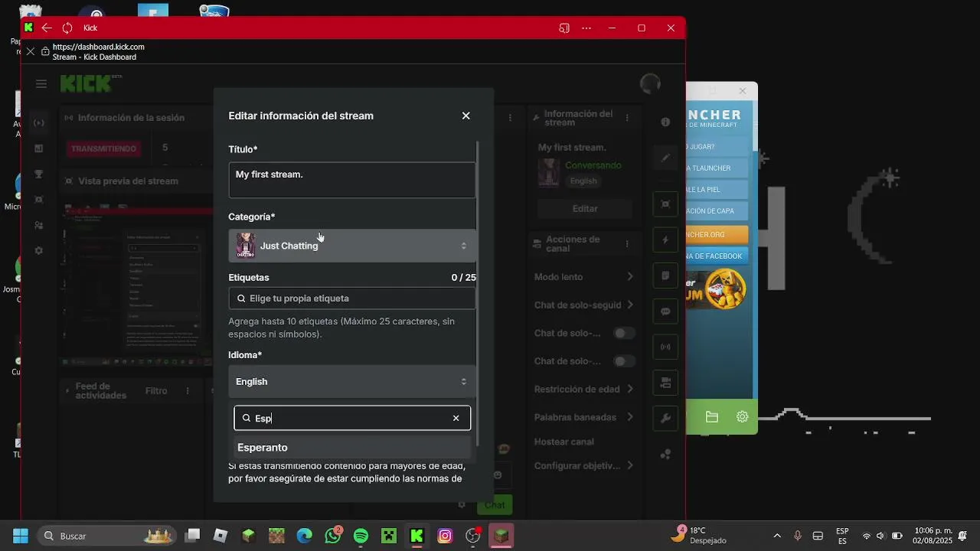Image resolution: width=980 pixels, height=551 pixels.
Task: Reload the Kick dashboard page
Action: pos(67,28)
